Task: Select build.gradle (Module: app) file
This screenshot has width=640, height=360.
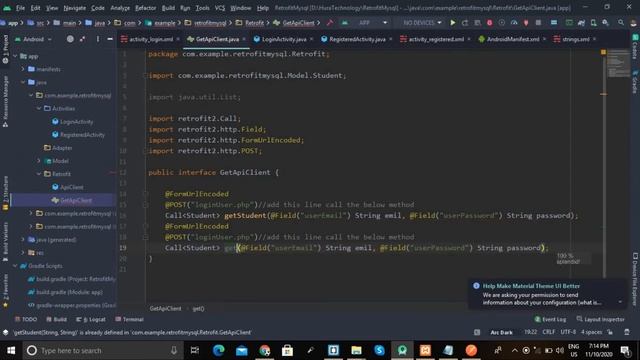Action: point(69,292)
